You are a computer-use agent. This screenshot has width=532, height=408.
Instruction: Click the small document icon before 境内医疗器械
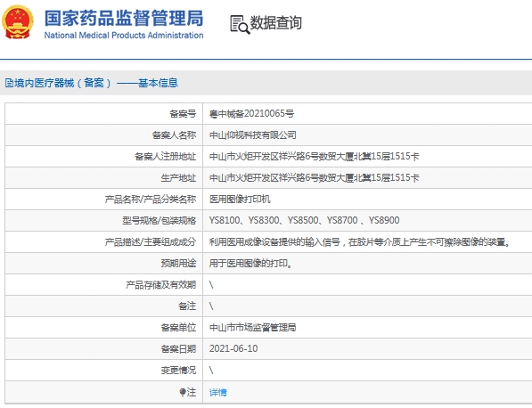9,83
